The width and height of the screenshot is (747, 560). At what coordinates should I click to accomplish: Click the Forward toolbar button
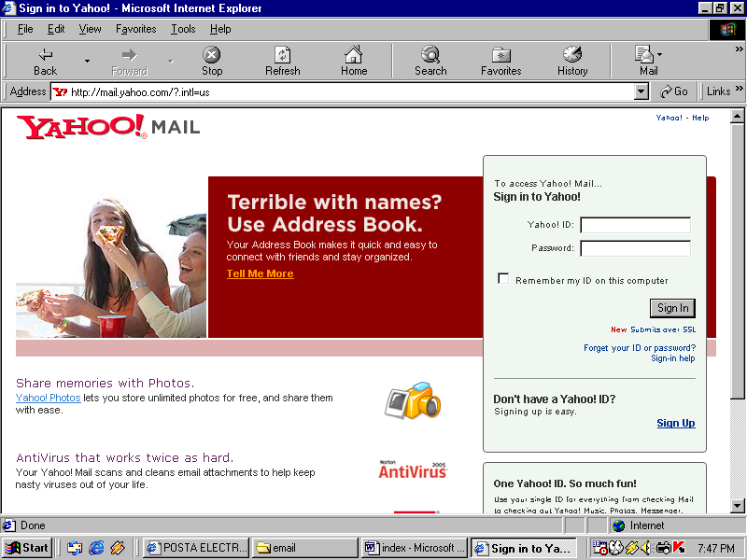pos(129,61)
